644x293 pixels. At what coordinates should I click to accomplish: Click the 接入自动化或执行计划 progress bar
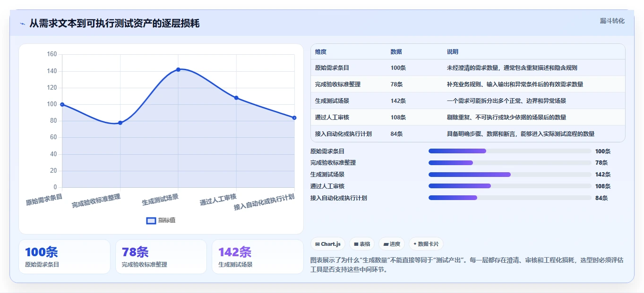(x=510, y=198)
